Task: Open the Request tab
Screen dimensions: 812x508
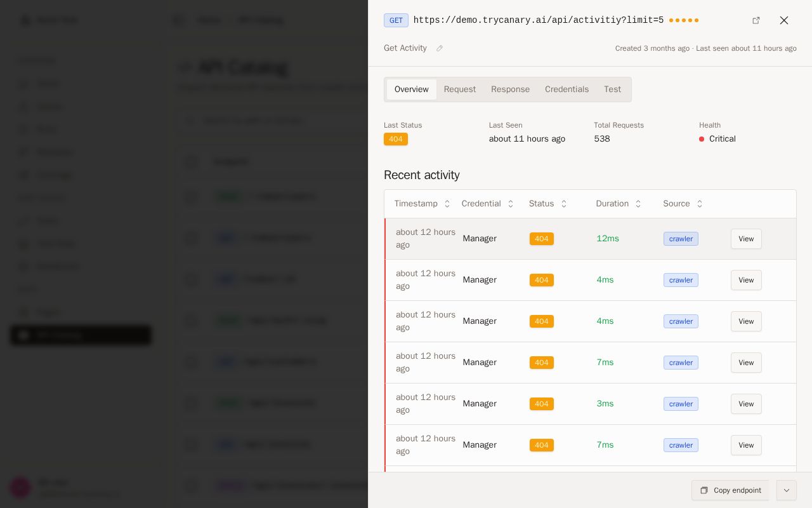Action: pos(460,90)
